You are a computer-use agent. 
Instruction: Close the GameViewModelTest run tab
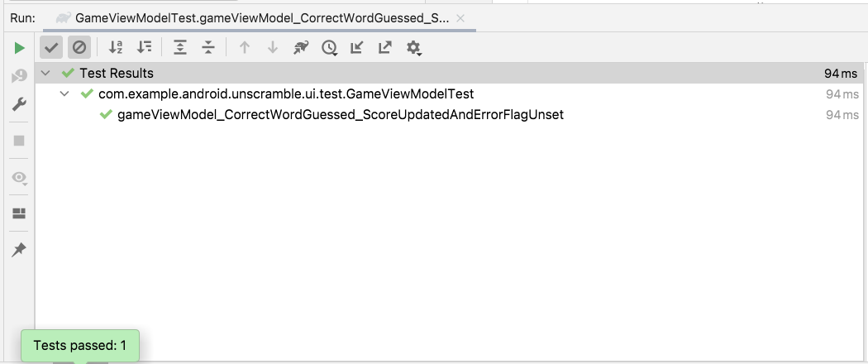tap(460, 17)
